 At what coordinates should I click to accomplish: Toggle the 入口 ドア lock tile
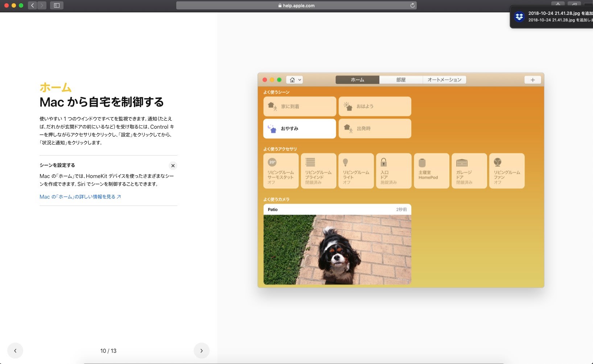pyautogui.click(x=394, y=171)
